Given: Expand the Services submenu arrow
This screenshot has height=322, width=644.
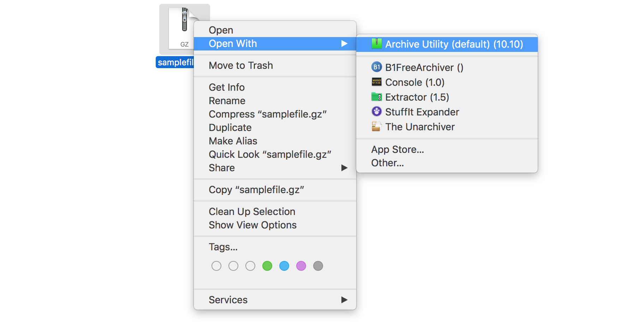Looking at the screenshot, I should pos(344,300).
